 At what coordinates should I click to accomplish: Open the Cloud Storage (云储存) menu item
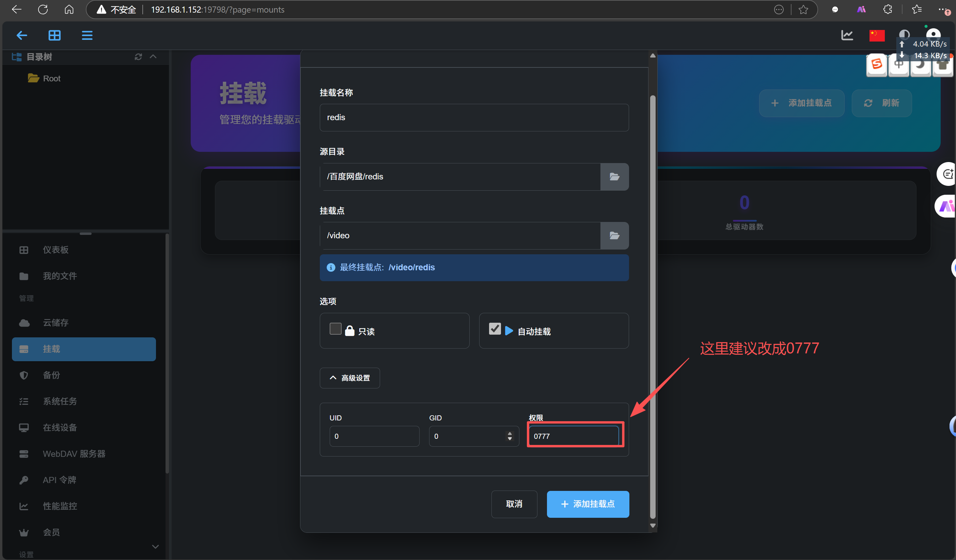[x=56, y=323]
